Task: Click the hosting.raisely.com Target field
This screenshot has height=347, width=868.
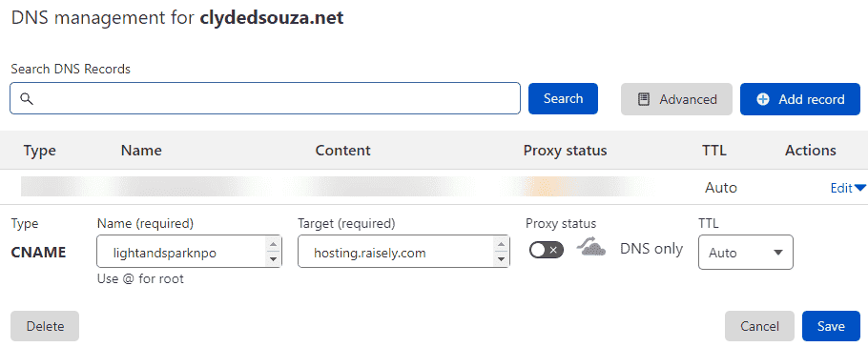Action: 403,252
